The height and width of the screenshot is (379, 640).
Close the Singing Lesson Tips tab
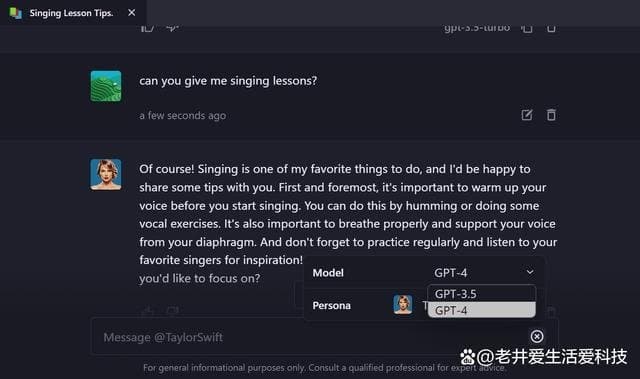(131, 13)
